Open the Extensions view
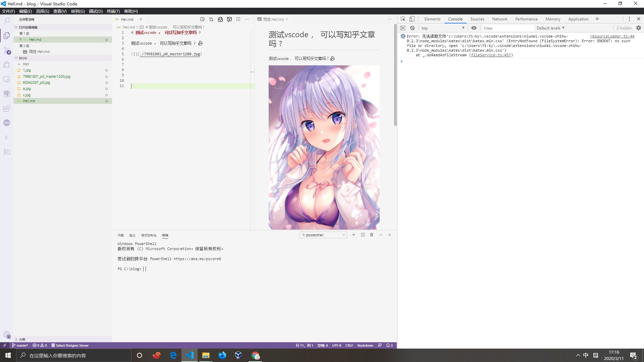The width and height of the screenshot is (644, 362). [7, 108]
